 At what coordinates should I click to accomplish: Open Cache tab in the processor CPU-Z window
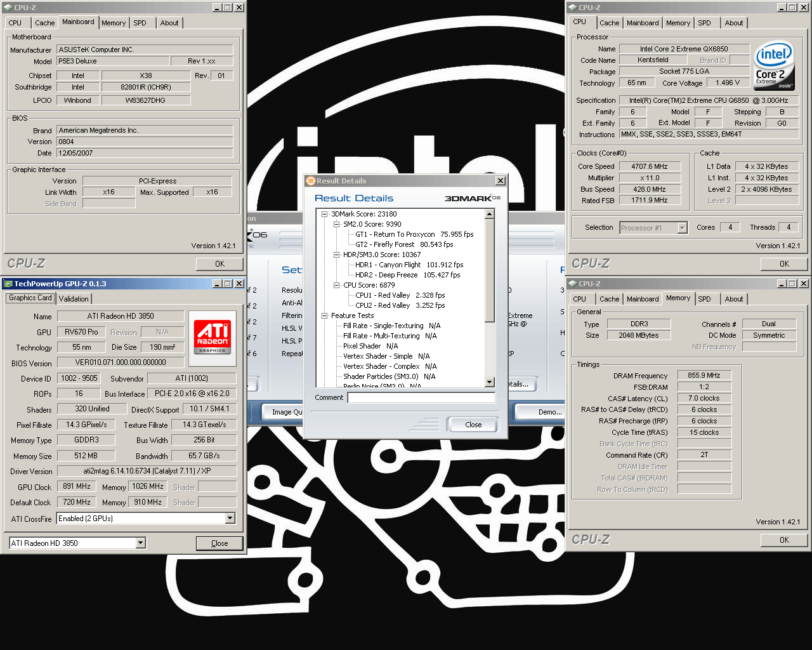tap(610, 23)
